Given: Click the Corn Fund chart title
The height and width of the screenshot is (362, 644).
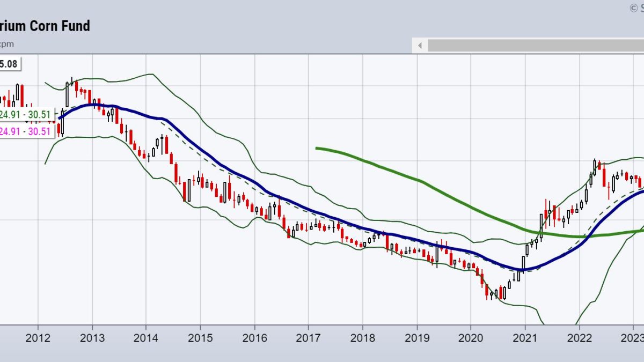Looking at the screenshot, I should pyautogui.click(x=45, y=26).
